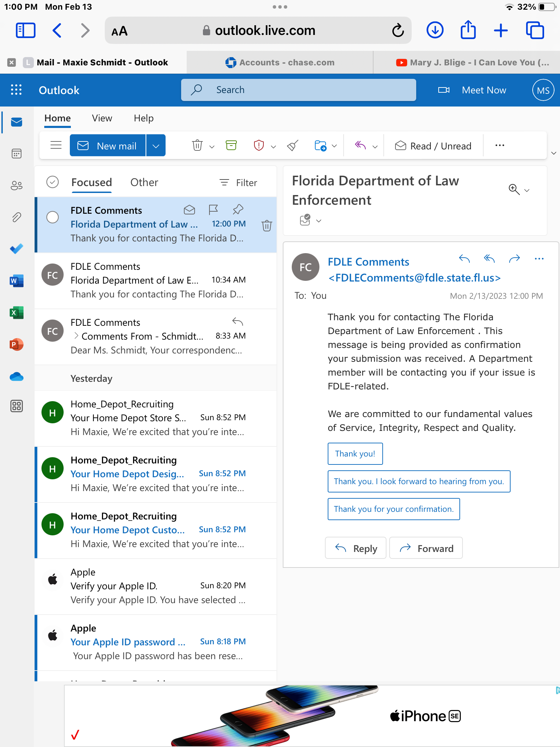Click the Delete trash icon in toolbar
Screen dimensions: 560x747
[x=197, y=145]
